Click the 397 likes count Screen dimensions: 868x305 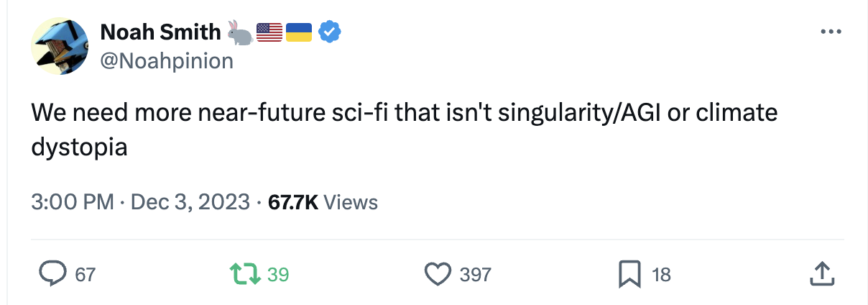click(x=476, y=274)
